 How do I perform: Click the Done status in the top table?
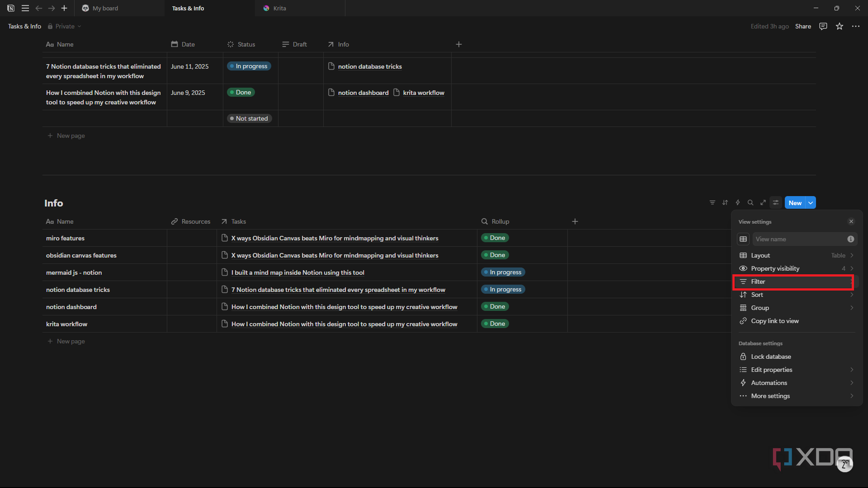241,92
